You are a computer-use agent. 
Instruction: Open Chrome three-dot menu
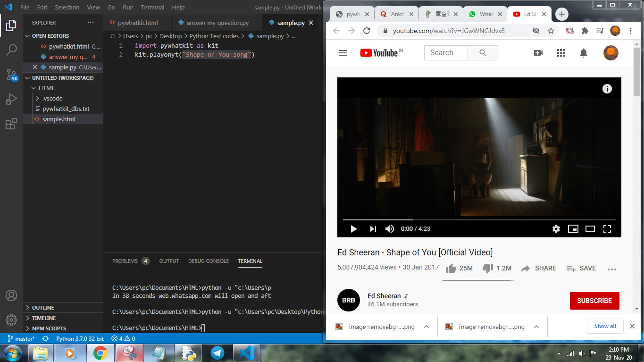click(x=631, y=31)
